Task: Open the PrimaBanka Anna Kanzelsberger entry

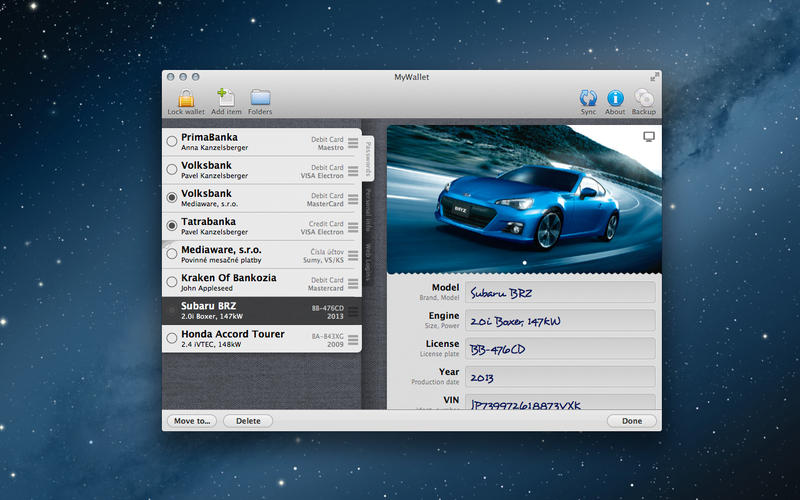Action: pyautogui.click(x=262, y=142)
